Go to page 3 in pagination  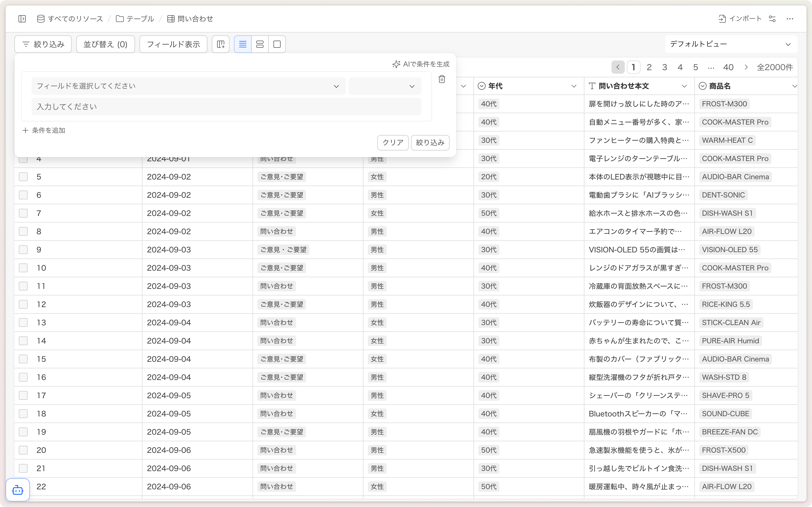tap(665, 67)
